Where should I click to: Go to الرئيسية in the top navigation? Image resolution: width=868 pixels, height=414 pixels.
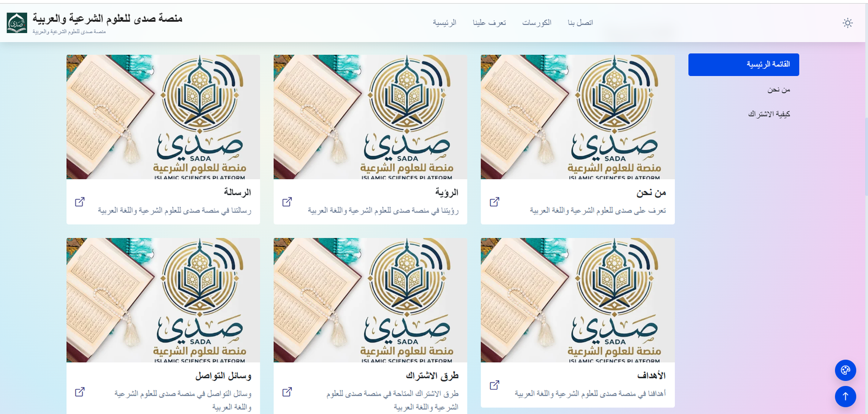pos(444,23)
